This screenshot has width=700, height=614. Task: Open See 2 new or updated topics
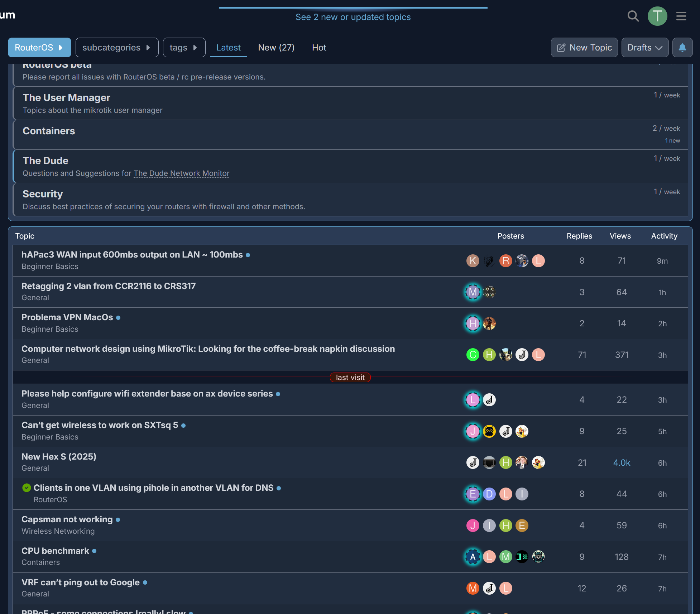click(353, 17)
